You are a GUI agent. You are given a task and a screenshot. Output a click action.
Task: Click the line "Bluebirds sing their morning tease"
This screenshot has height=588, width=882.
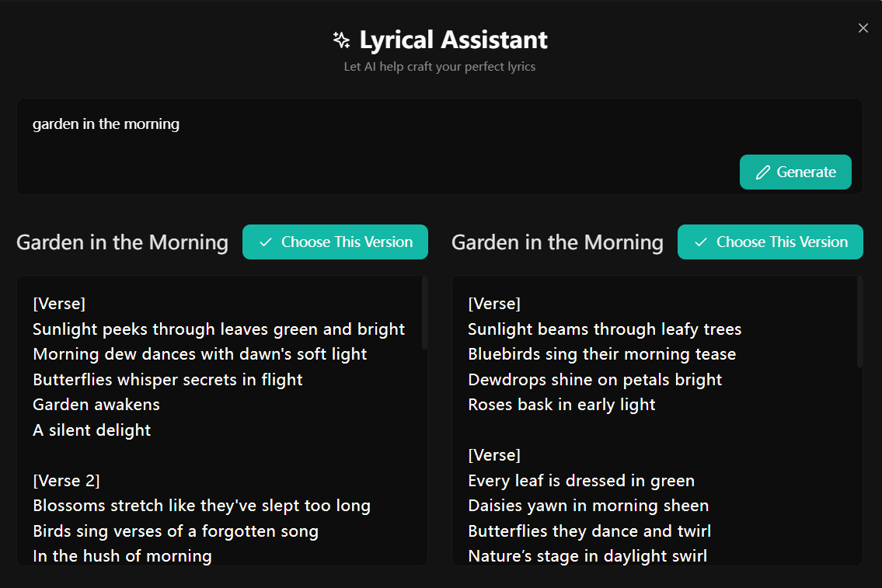pyautogui.click(x=601, y=354)
